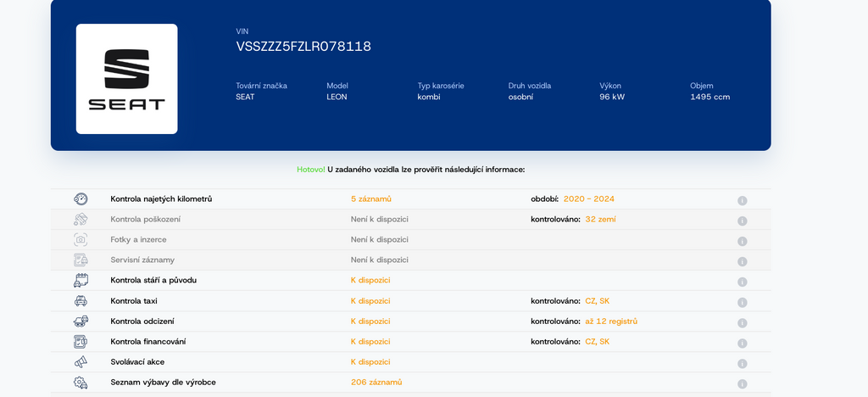The width and height of the screenshot is (868, 397).
Task: Open info for Kontrola taxi row
Action: point(742,302)
